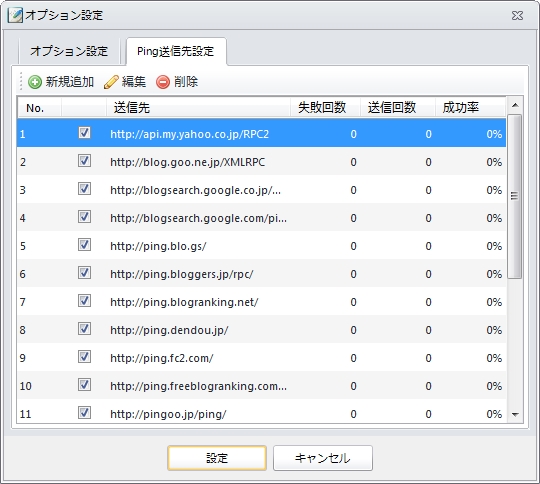Close the オプション設定 dialog window
The width and height of the screenshot is (540, 484).
(x=517, y=16)
